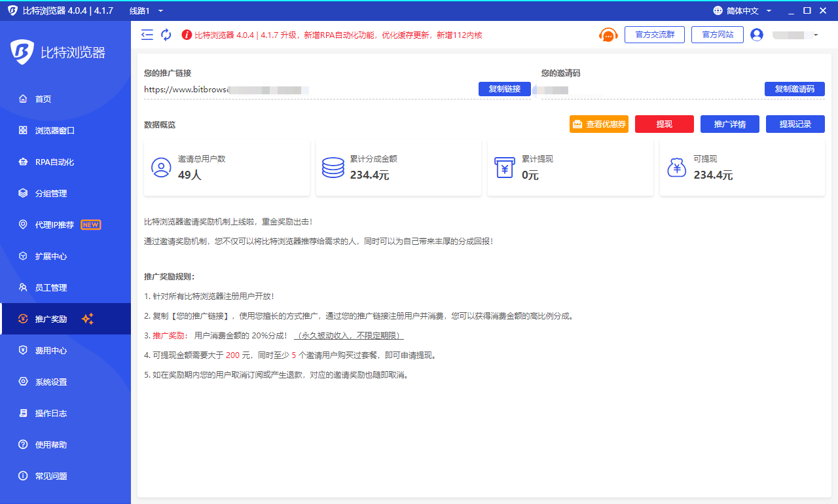Click the people icon beside 员工管理
Screen dimensions: 838x504
(x=23, y=287)
